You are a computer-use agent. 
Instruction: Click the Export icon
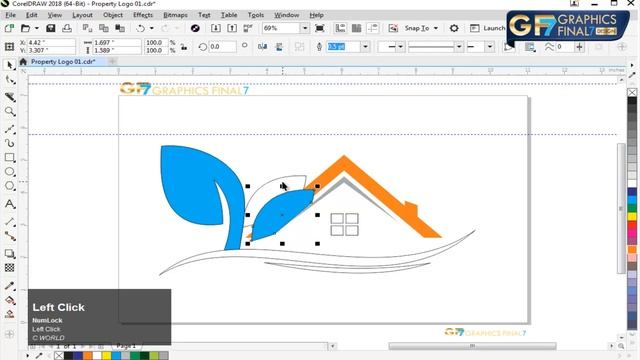coord(232,28)
